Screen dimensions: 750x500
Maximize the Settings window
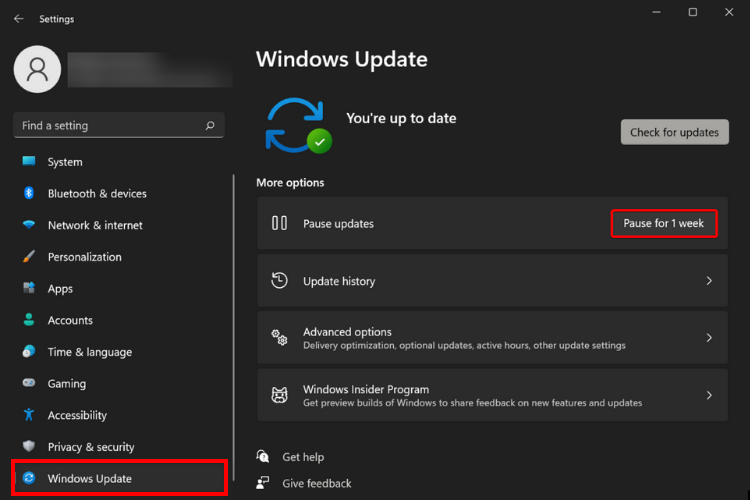pyautogui.click(x=693, y=12)
